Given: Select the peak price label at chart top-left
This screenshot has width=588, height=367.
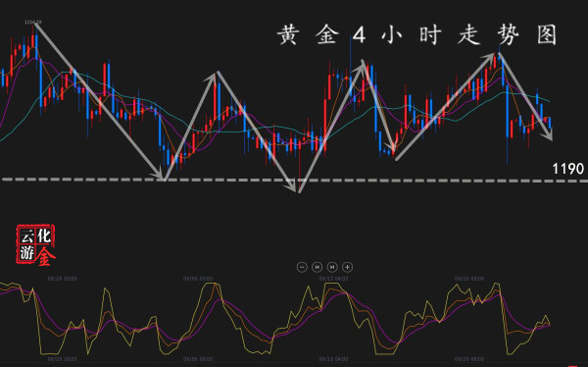Looking at the screenshot, I should (x=33, y=23).
